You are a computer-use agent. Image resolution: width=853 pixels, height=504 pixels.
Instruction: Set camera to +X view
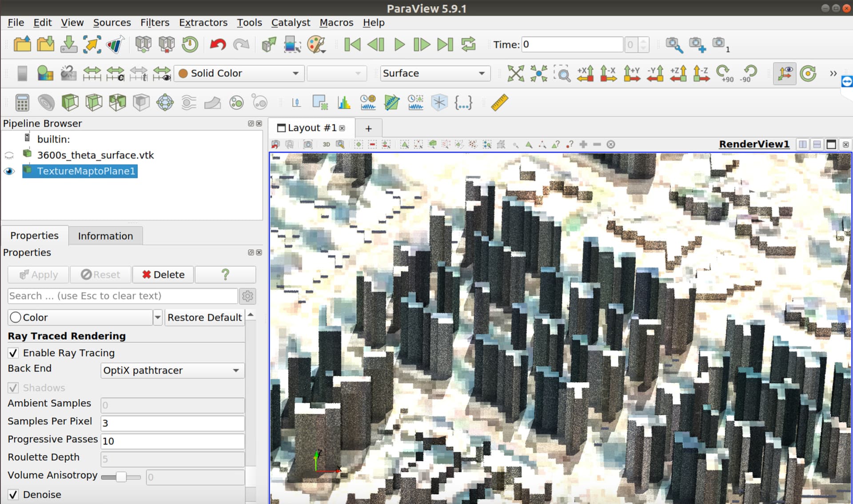(586, 74)
